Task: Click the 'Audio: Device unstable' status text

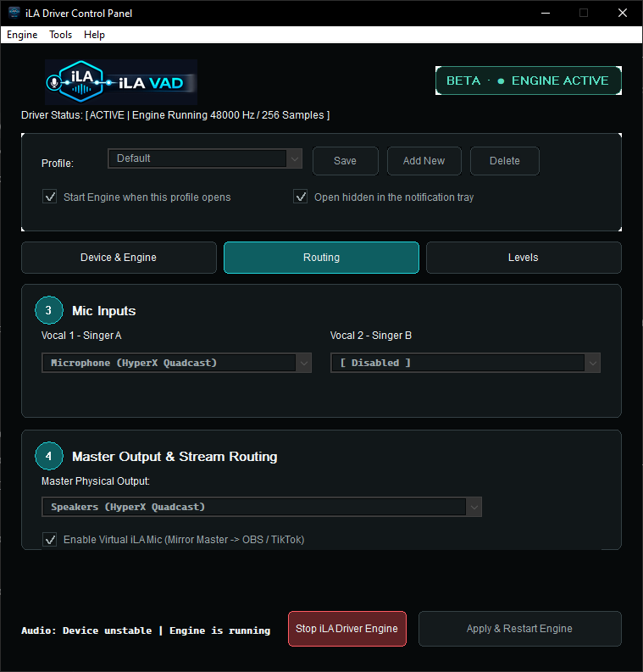Action: (146, 630)
